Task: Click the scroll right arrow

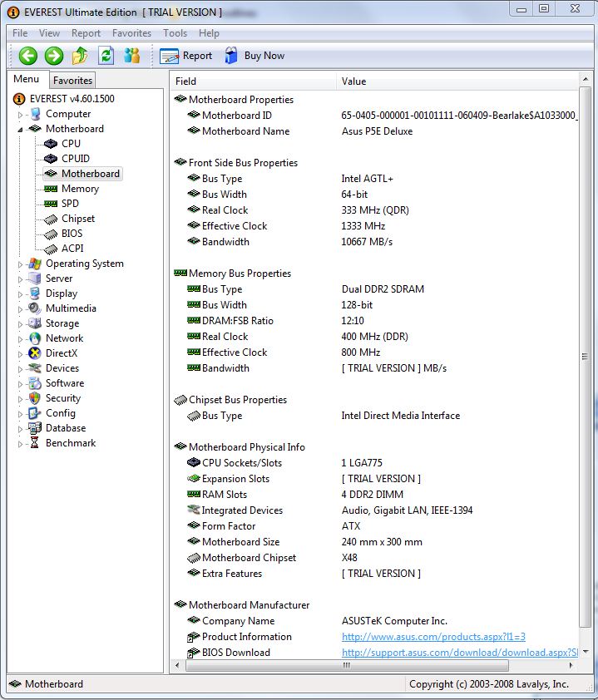Action: point(571,665)
